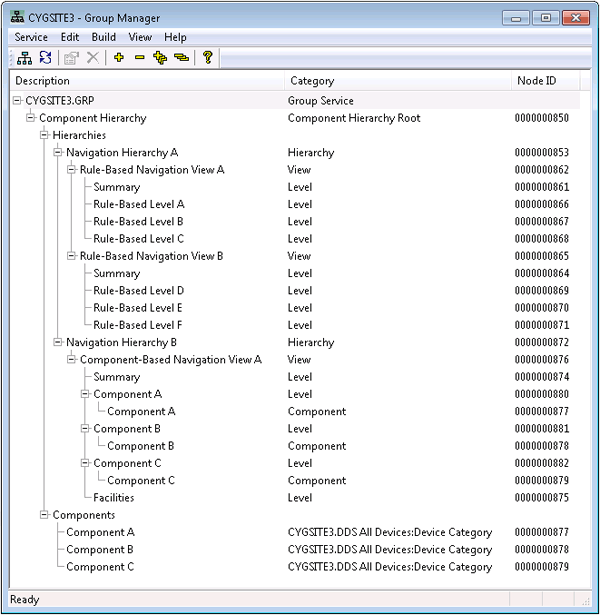This screenshot has height=615, width=600.
Task: Collapse Rule-Based Navigation View B
Action: (71, 256)
